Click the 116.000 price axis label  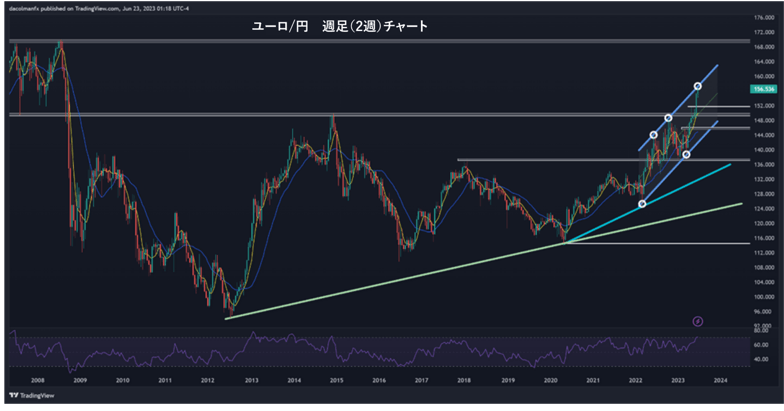click(x=764, y=238)
